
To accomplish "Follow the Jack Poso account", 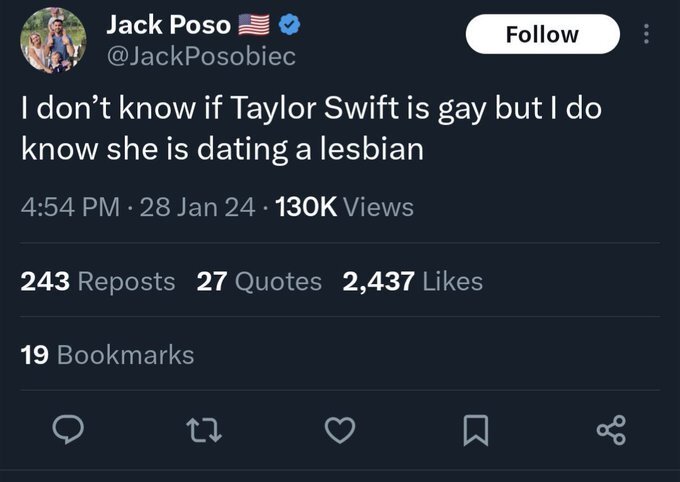I will (542, 34).
